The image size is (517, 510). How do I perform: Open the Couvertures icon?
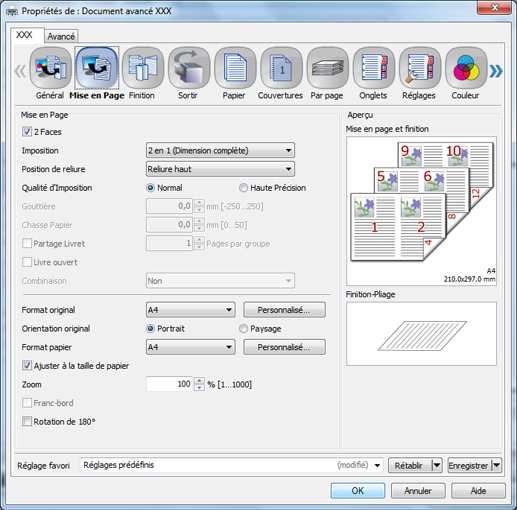281,68
